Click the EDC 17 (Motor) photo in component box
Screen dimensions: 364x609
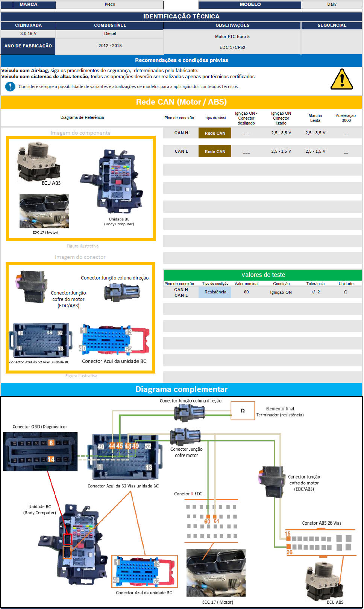point(44,211)
